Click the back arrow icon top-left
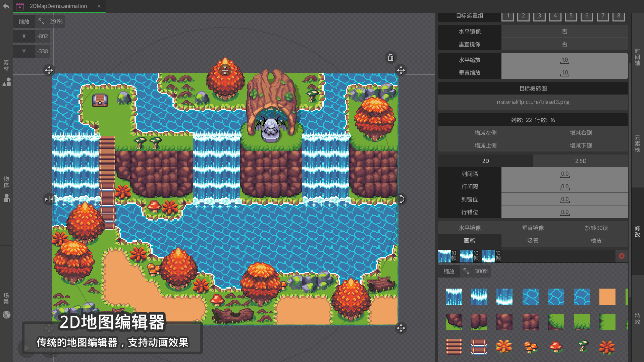The height and width of the screenshot is (362, 644). 6,6
